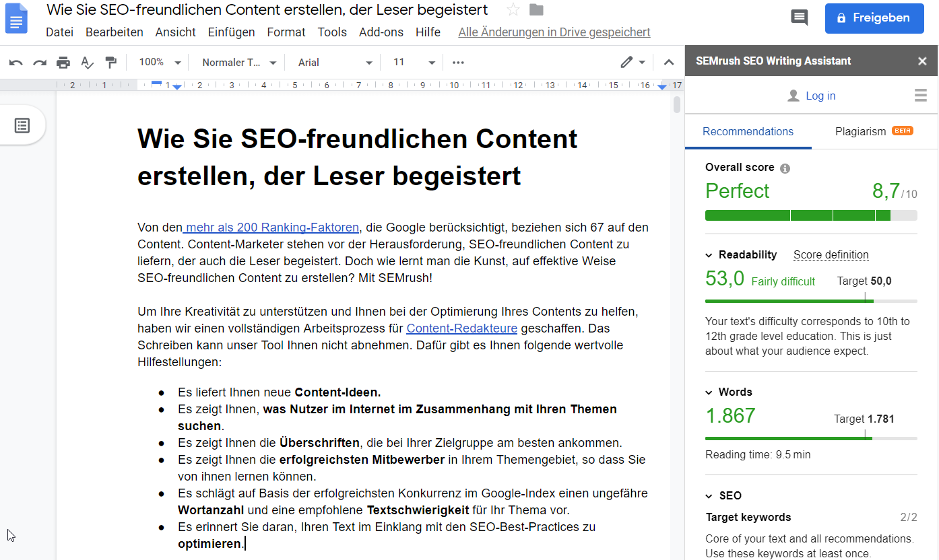Toggle the hide-menus chevron above the ruler
The image size is (939, 560).
pos(668,62)
